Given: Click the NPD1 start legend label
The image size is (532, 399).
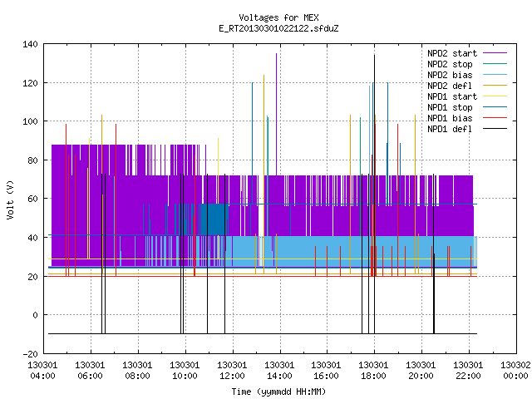Looking at the screenshot, I should (452, 96).
